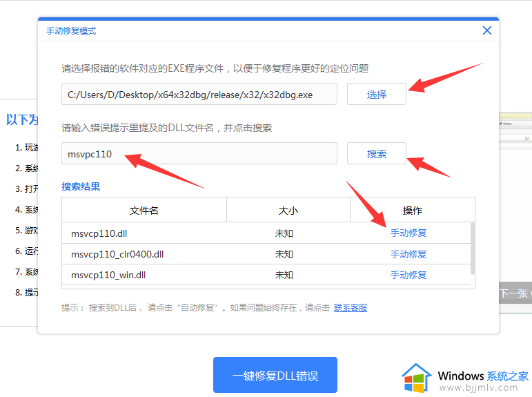Click the 大小 column header
Screen dimensions: 532x397
[x=288, y=210]
